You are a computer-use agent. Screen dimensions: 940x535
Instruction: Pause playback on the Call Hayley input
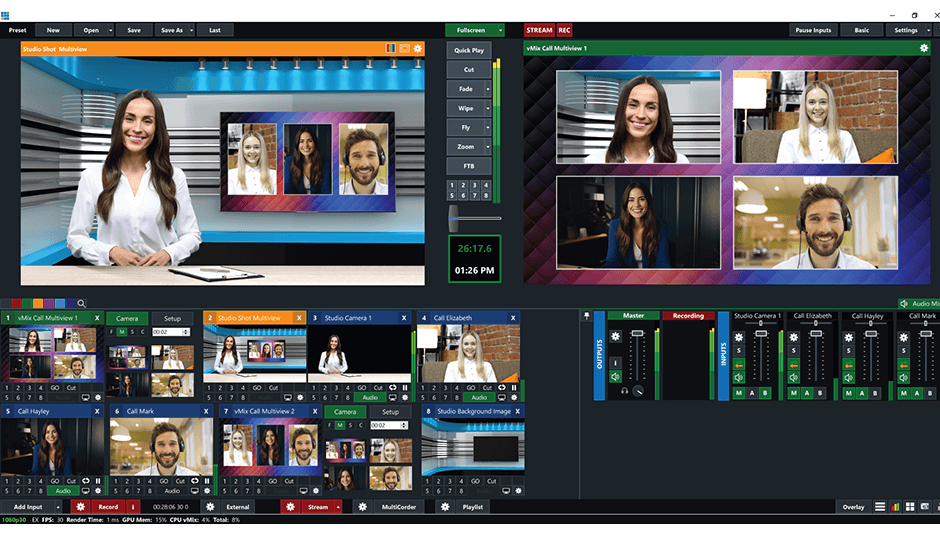point(97,481)
